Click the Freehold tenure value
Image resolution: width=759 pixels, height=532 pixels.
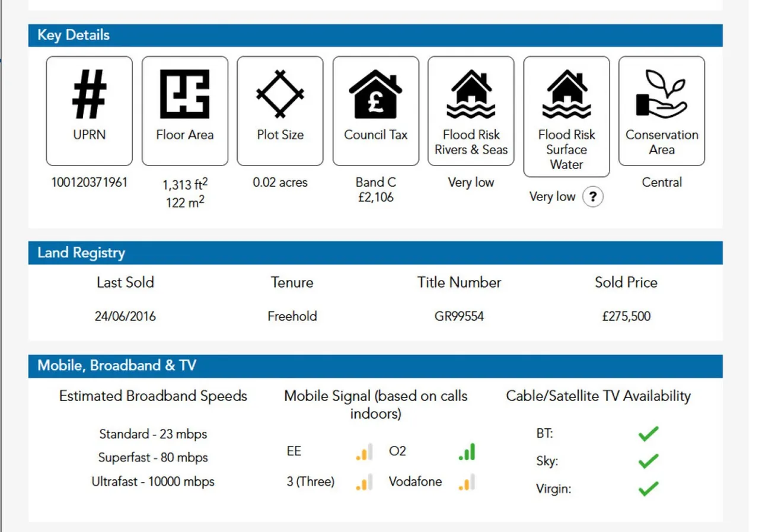point(292,316)
